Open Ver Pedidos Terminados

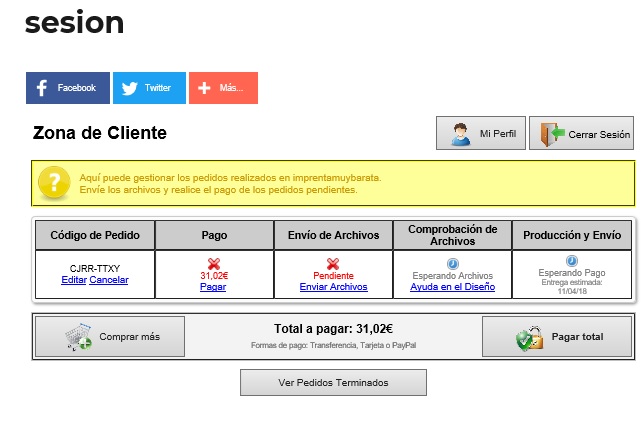[x=333, y=382]
